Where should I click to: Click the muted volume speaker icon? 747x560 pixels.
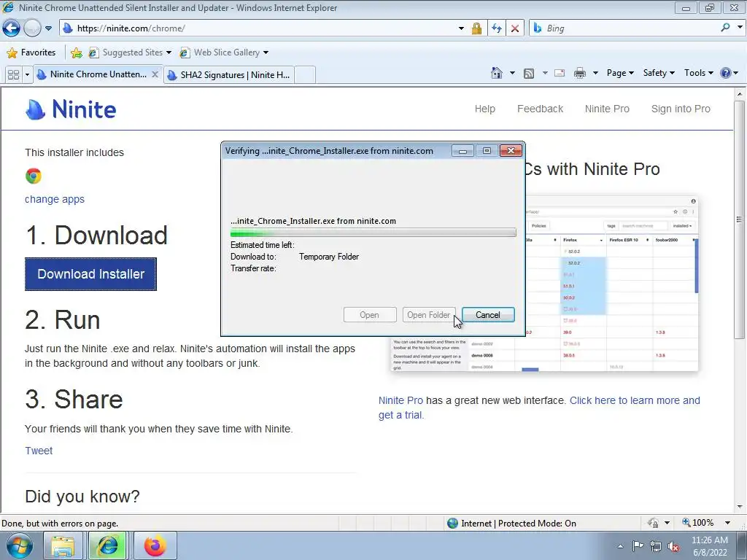click(x=673, y=546)
